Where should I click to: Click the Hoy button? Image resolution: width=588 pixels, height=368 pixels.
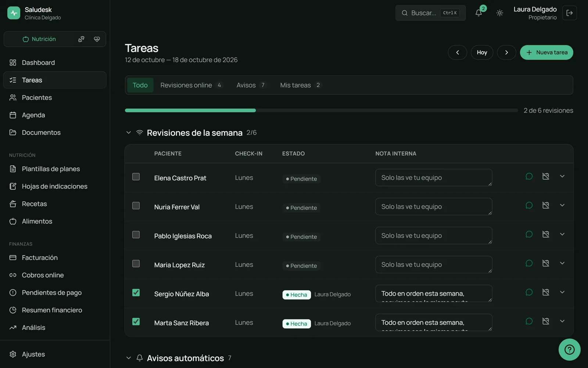(x=482, y=52)
